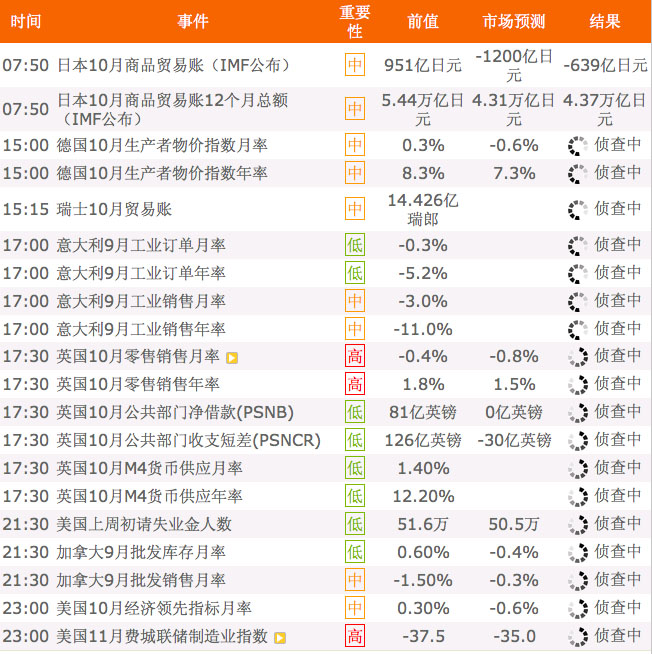
Task: Open the event 加拿大9月批发库存月率
Action: [141, 552]
